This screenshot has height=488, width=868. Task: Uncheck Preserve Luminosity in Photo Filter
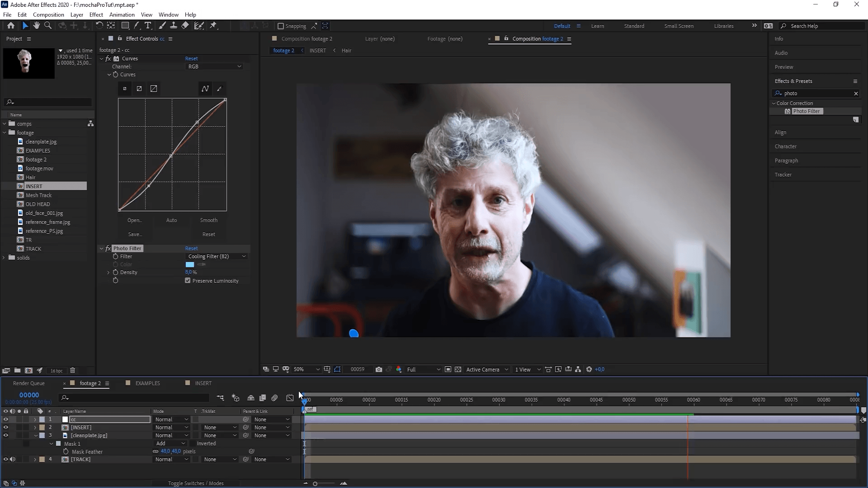(x=188, y=281)
